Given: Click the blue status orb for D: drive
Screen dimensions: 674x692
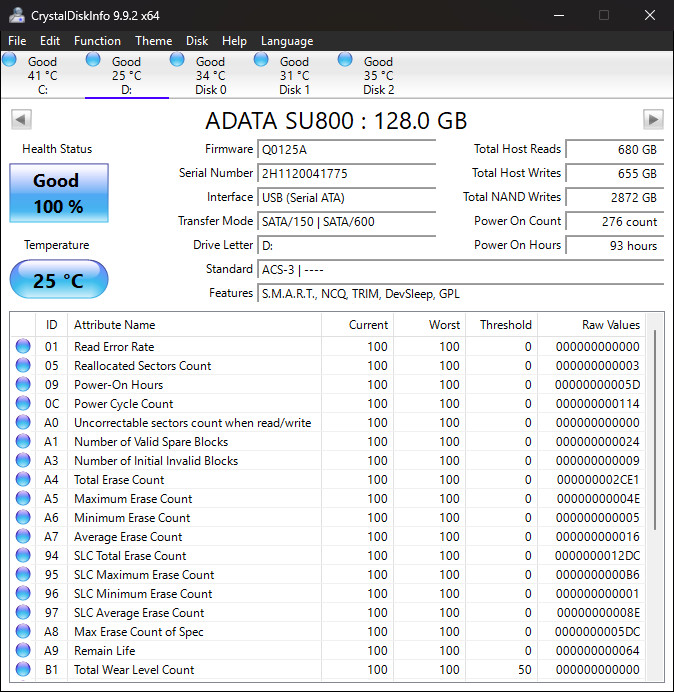Looking at the screenshot, I should 93,60.
